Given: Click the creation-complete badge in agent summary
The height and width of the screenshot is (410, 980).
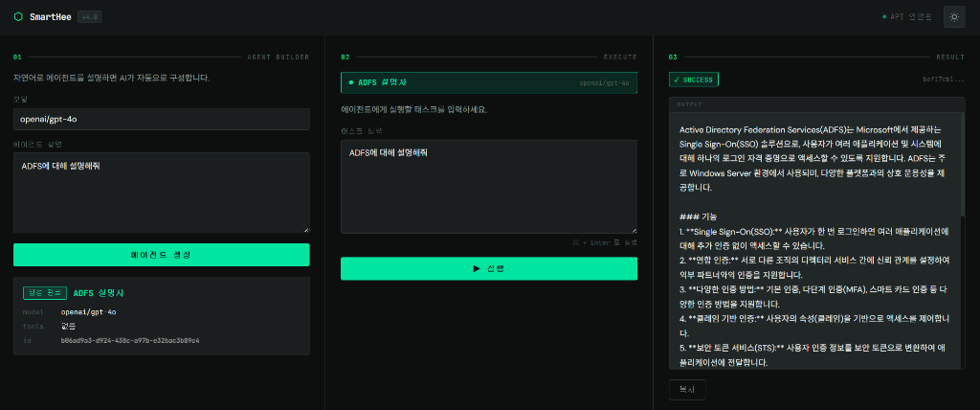Looking at the screenshot, I should pyautogui.click(x=45, y=293).
